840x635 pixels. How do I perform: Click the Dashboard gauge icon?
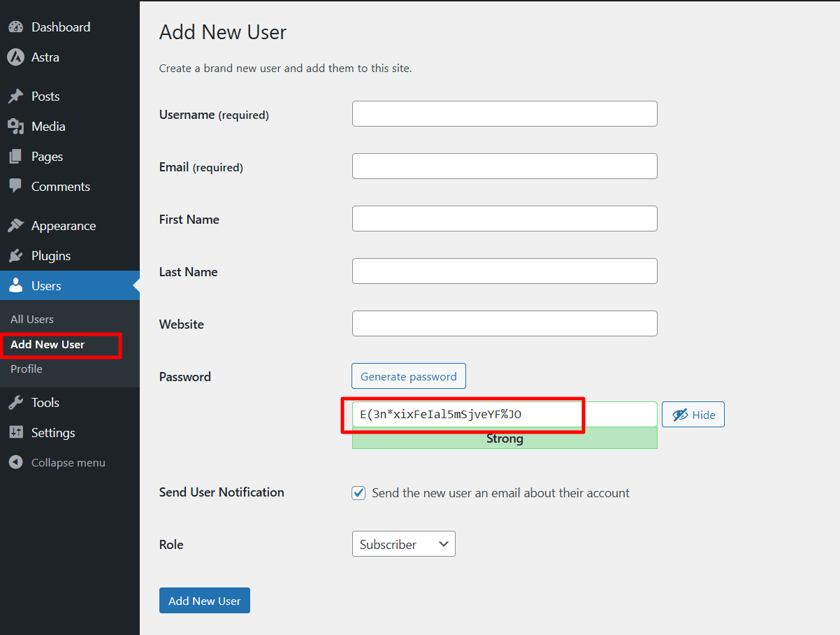click(15, 26)
